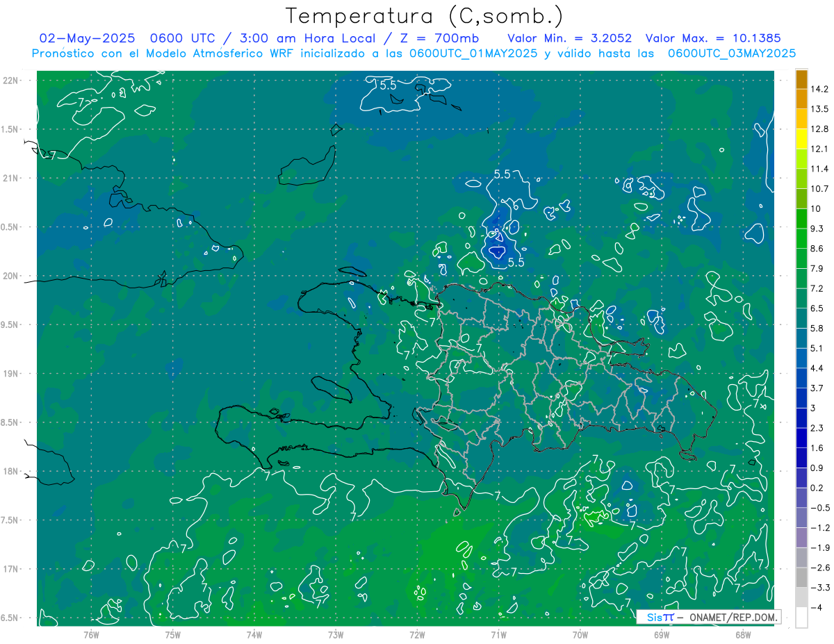The image size is (834, 644).
Task: Click legend value "7.9"
Action: pyautogui.click(x=817, y=268)
